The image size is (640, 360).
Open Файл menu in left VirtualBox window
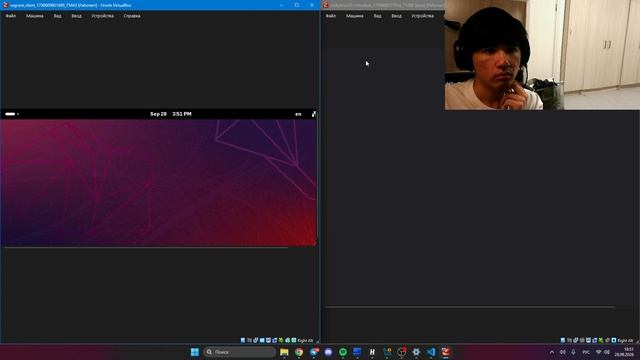11,16
